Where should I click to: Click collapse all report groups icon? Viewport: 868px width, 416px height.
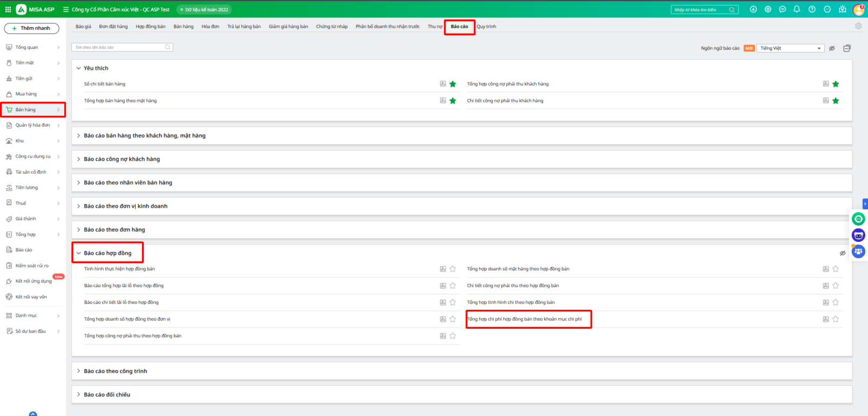(x=847, y=48)
